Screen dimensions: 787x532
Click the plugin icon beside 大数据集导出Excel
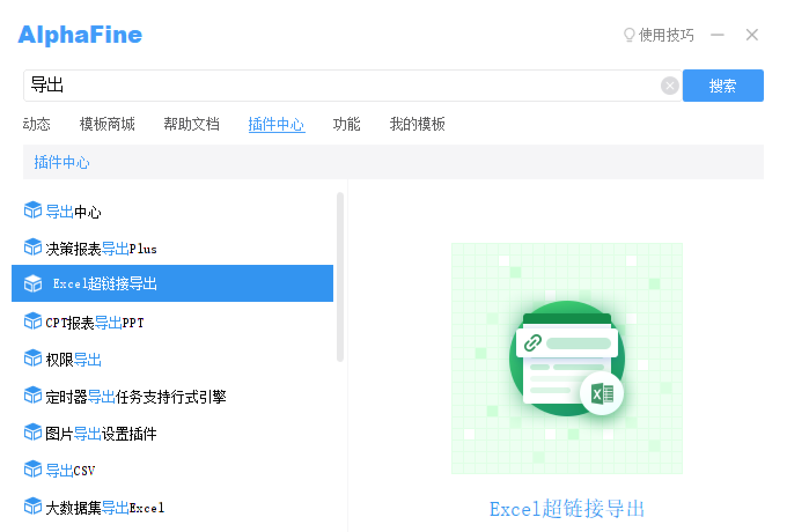[x=32, y=507]
